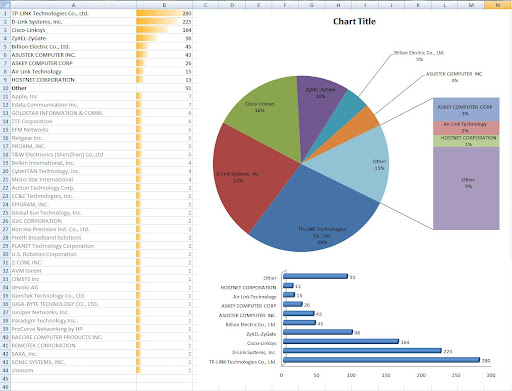Click the Chart Title text
The width and height of the screenshot is (512, 391).
point(354,21)
